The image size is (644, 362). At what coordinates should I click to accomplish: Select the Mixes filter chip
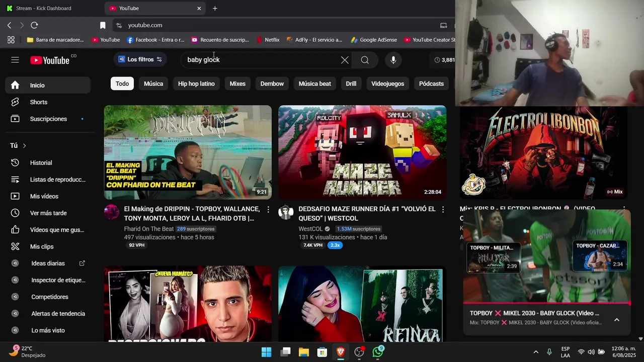pyautogui.click(x=237, y=83)
